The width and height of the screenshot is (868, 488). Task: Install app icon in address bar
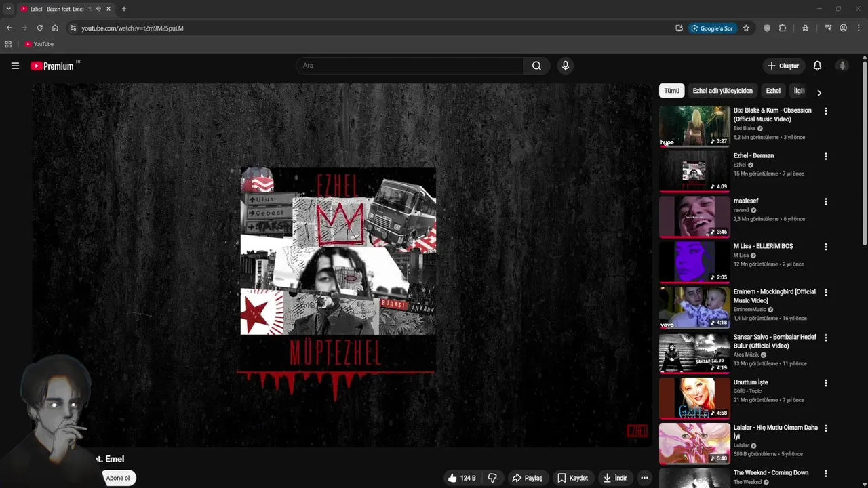tap(679, 28)
